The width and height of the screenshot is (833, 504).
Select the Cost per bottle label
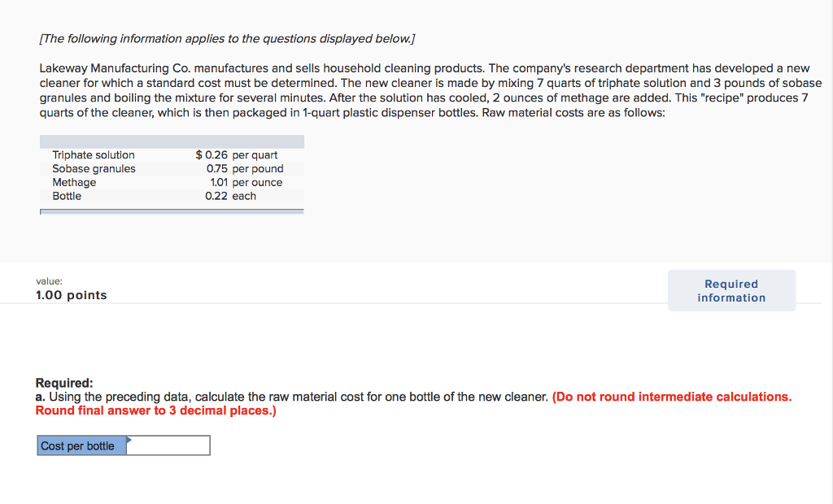[x=81, y=445]
